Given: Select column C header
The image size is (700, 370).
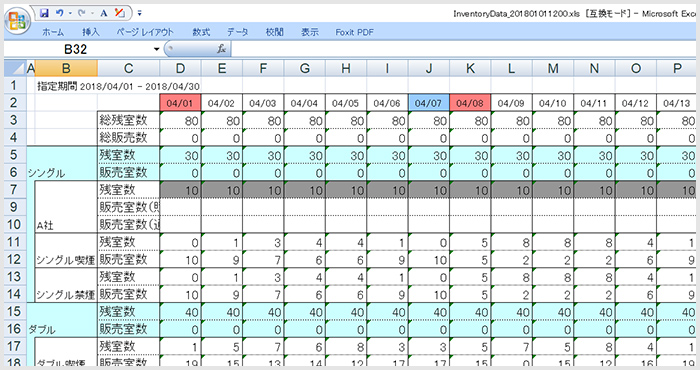Looking at the screenshot, I should 129,68.
